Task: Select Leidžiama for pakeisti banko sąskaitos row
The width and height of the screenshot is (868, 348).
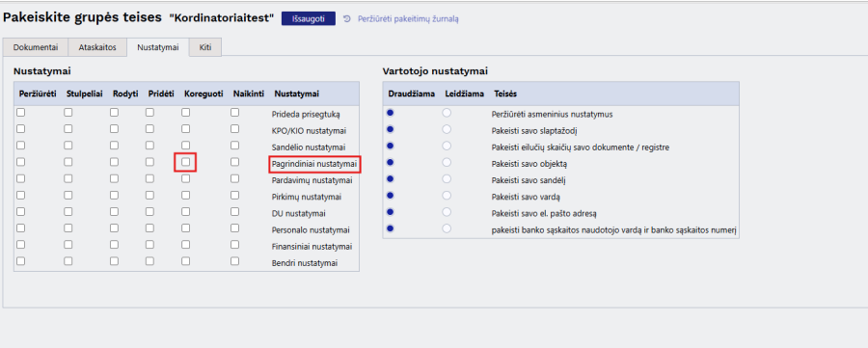Action: [447, 228]
